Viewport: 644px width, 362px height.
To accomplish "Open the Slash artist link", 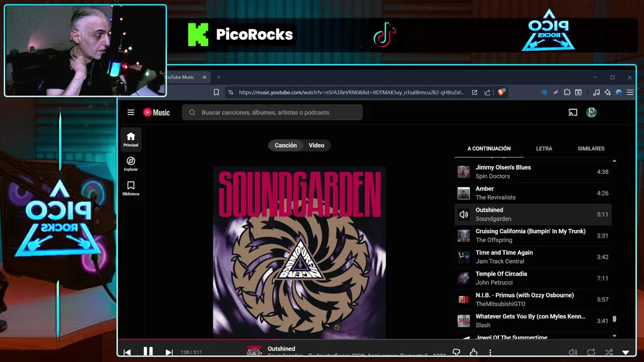I will [x=483, y=325].
